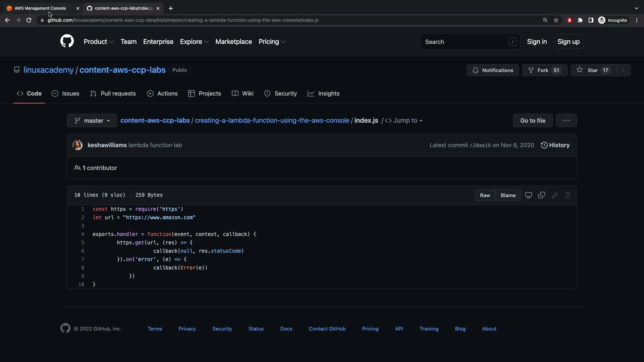Open file in GitHub Desktop icon
Screen dimensions: 644x362
tap(529, 195)
